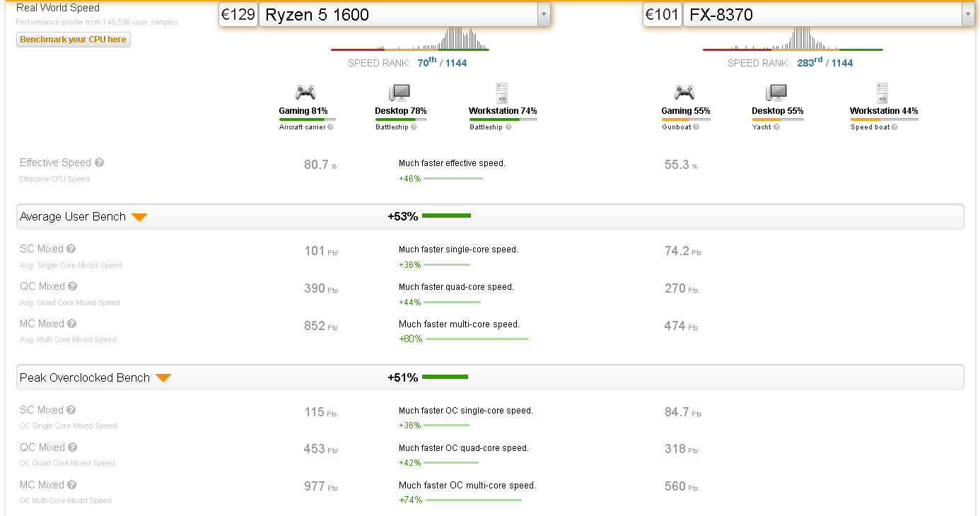980x516 pixels.
Task: Click the help icon next to Yacht
Action: tap(776, 127)
